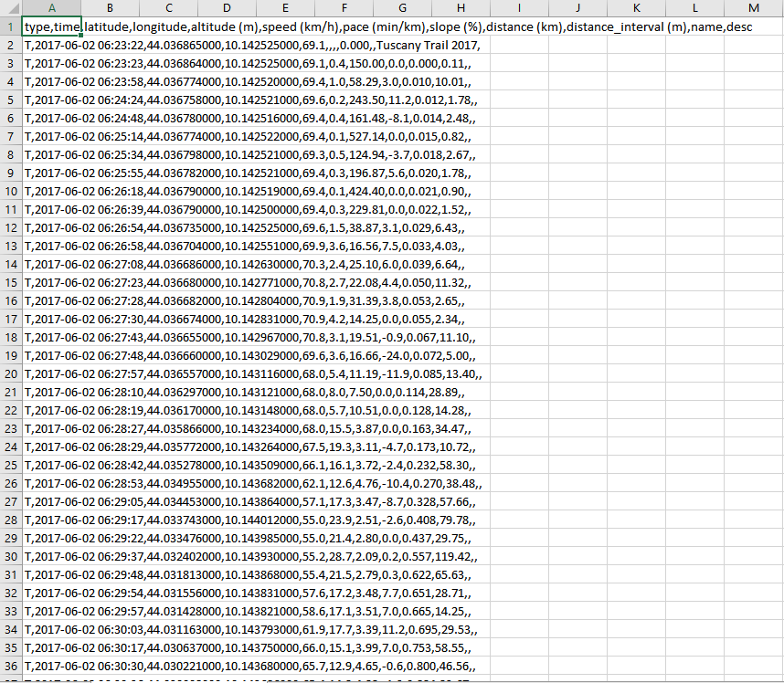The image size is (784, 683).
Task: Click the row timestamped 06:29:48
Action: point(248,575)
